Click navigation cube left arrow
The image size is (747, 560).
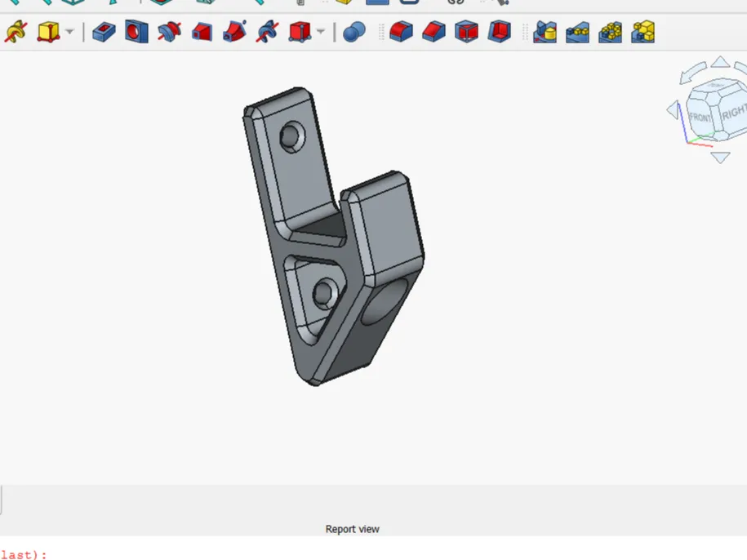[672, 110]
